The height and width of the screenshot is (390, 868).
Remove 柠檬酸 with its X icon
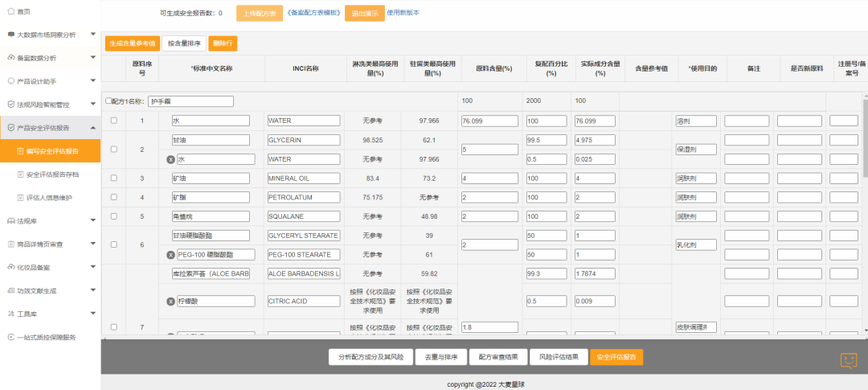(x=171, y=302)
